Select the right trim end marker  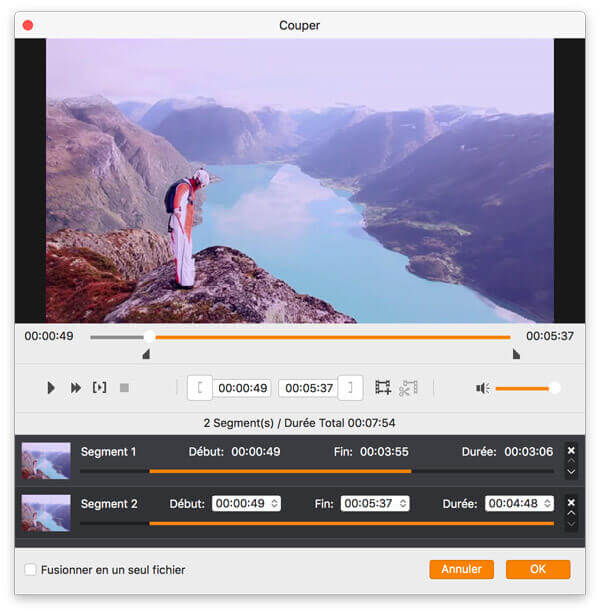tap(516, 354)
